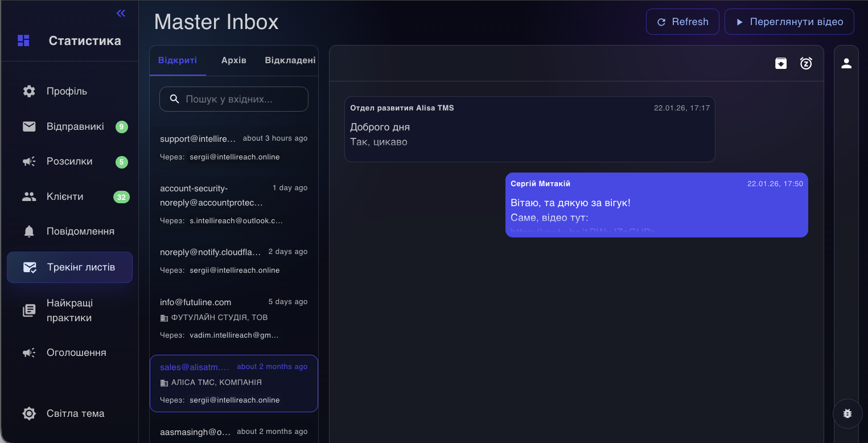
Task: Click the green 9 badge next to Відправники
Action: pos(122,127)
